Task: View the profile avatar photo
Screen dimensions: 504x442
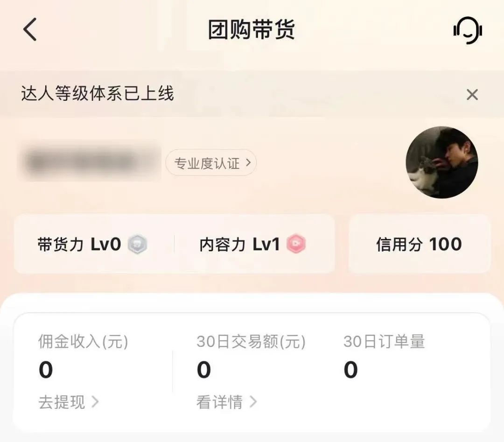Action: (442, 163)
